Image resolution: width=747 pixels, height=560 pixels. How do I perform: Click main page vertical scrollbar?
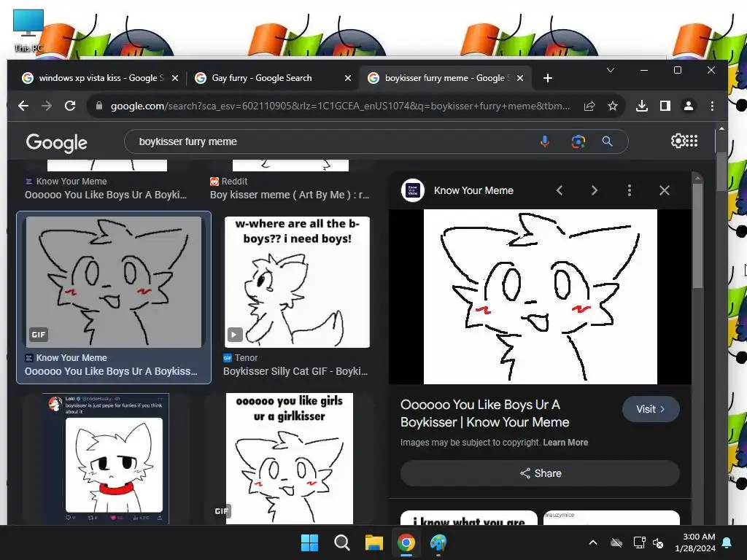point(721,171)
